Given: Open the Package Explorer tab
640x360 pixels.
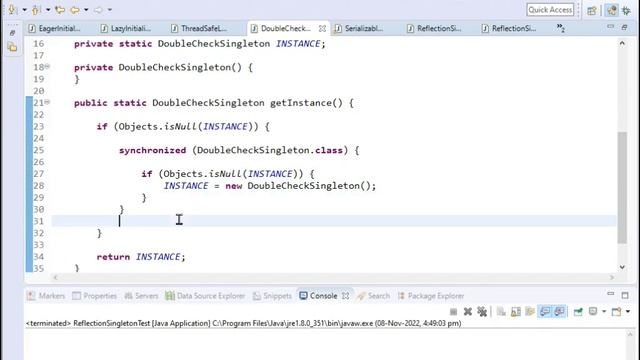Looking at the screenshot, I should tap(431, 296).
